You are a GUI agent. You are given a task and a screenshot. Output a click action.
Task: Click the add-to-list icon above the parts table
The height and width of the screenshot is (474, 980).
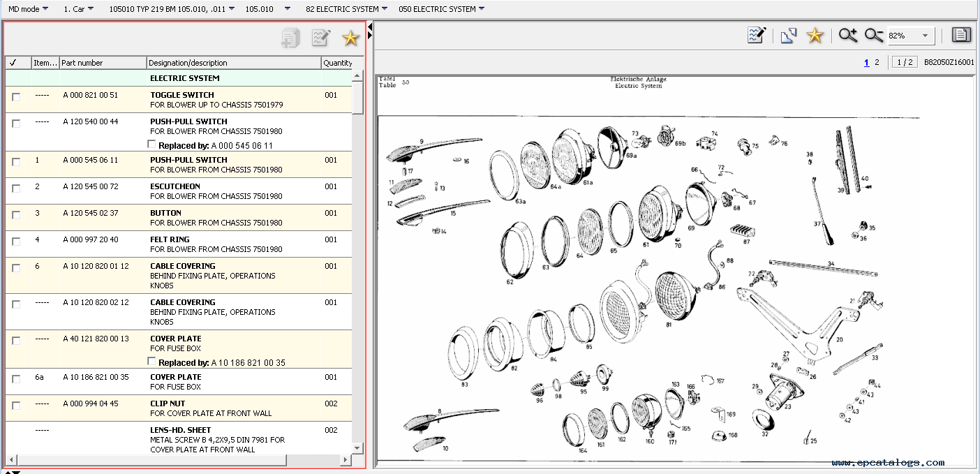(290, 38)
